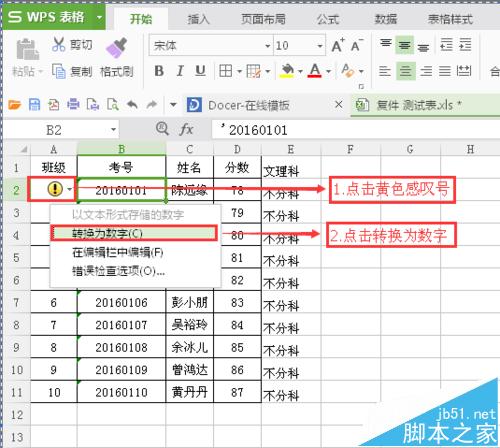Select column B header
Image resolution: width=500 pixels, height=448 pixels.
tap(121, 149)
